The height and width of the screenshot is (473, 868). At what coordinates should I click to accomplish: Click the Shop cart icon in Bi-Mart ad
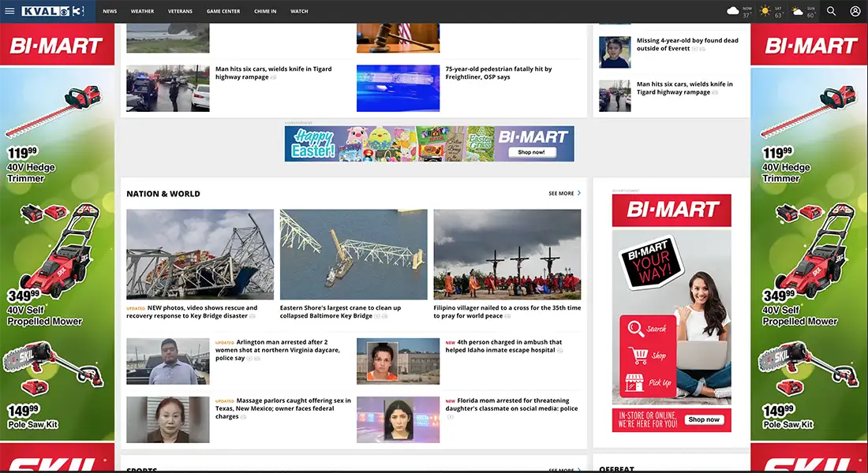tap(638, 356)
